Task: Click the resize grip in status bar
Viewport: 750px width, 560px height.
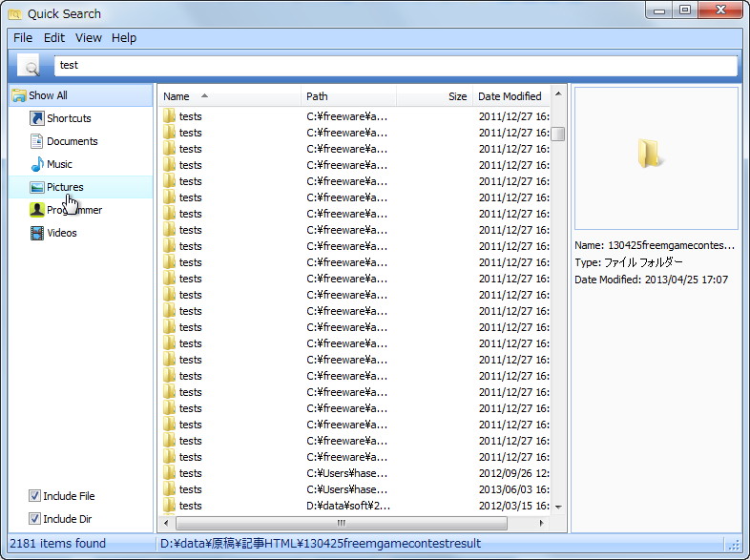Action: (x=734, y=544)
